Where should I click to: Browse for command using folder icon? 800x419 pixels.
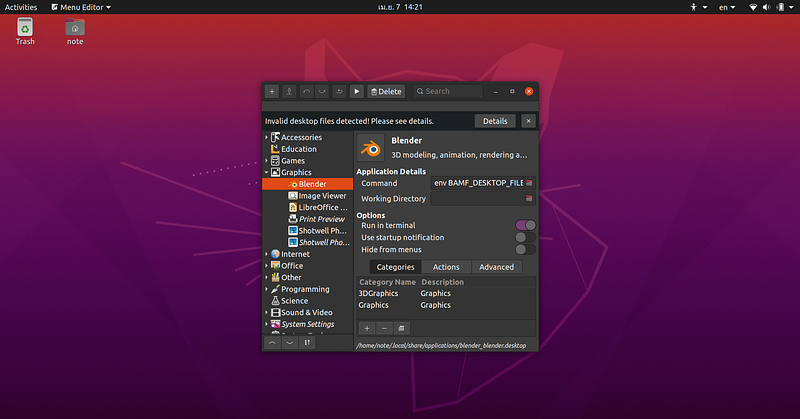pos(529,183)
